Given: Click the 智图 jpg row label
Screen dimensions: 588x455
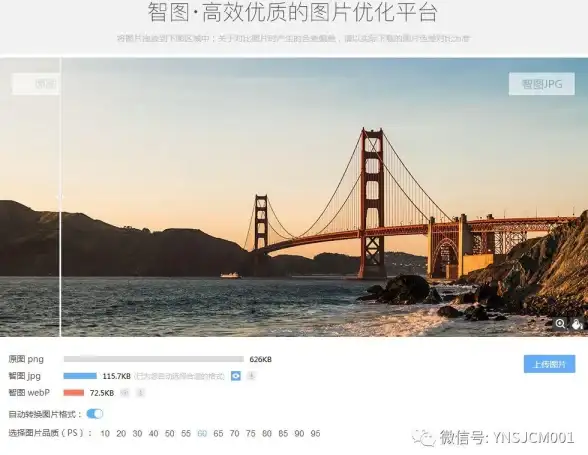Looking at the screenshot, I should pos(24,376).
